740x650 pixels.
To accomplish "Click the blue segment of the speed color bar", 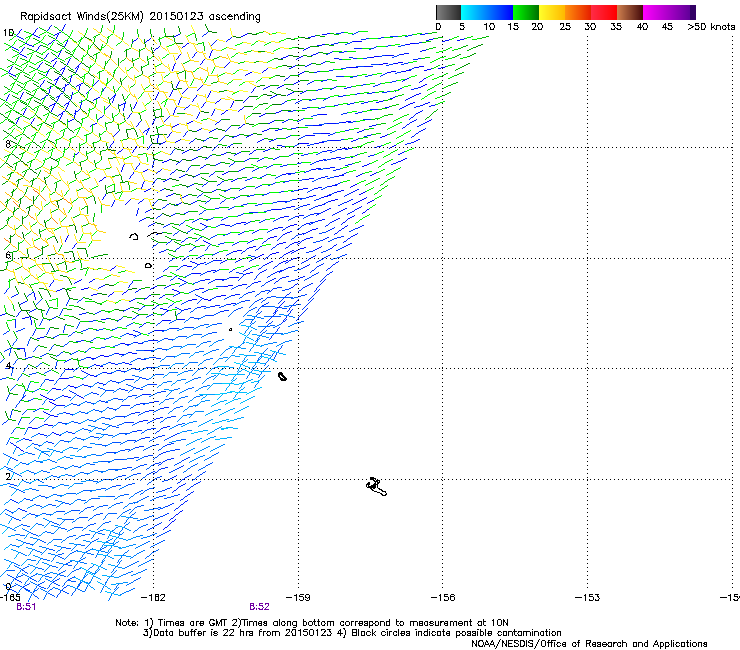I will [x=499, y=12].
